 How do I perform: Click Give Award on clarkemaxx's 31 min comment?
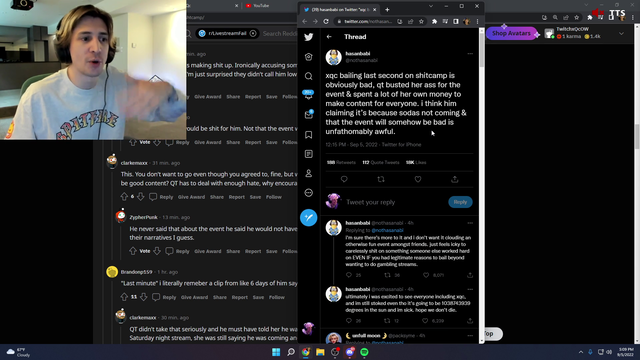click(x=191, y=197)
